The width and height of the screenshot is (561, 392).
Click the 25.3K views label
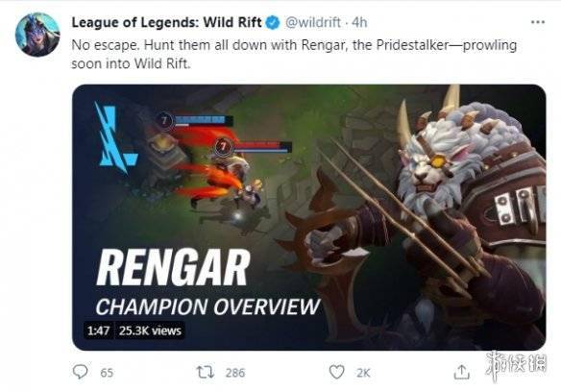click(150, 331)
